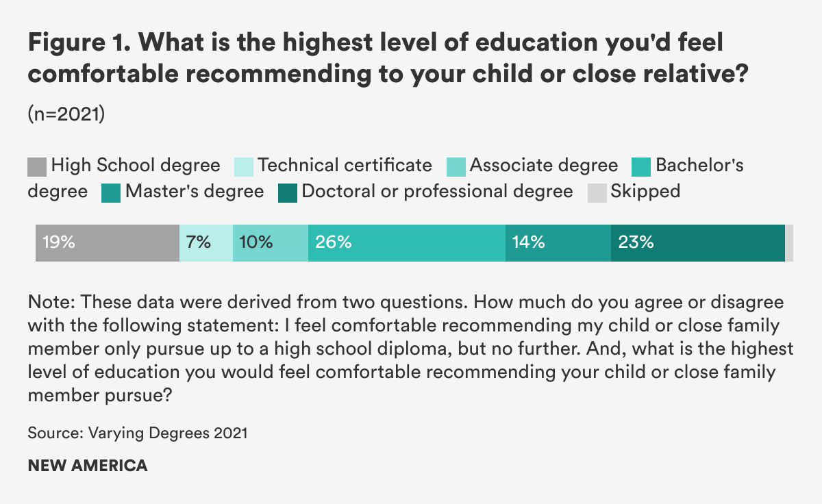
Task: Click the Bachelor's degree legend swatch
Action: pyautogui.click(x=641, y=166)
